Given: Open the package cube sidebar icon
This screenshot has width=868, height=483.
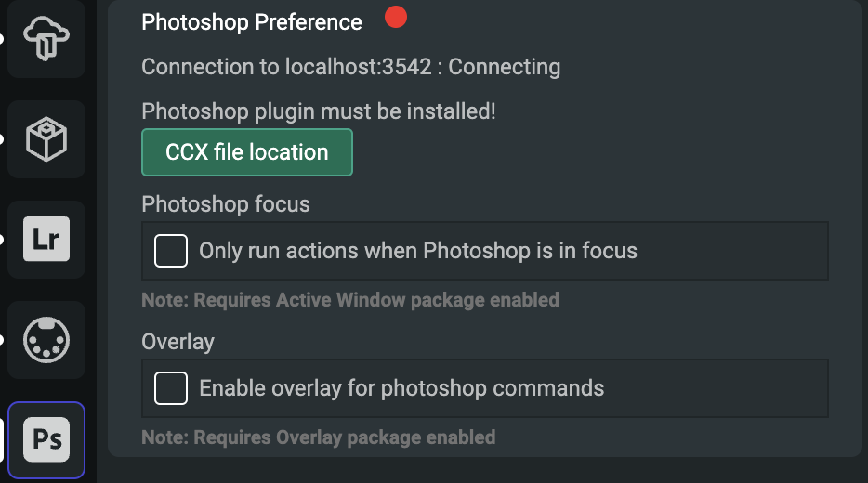Looking at the screenshot, I should coord(46,139).
